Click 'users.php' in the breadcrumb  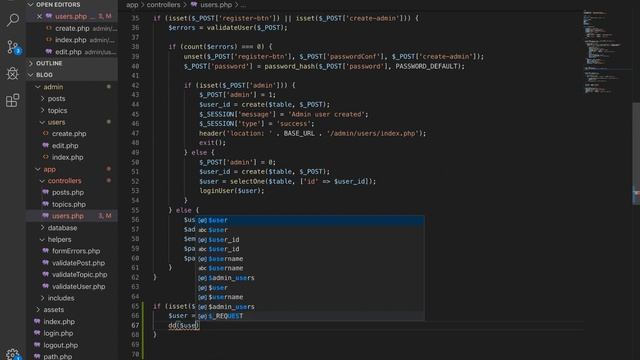pos(216,5)
